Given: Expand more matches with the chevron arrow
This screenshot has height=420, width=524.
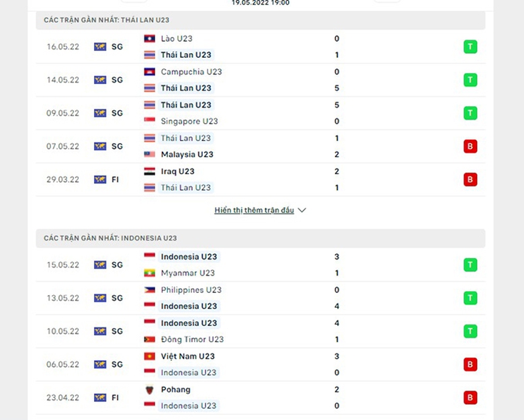Looking at the screenshot, I should 302,210.
